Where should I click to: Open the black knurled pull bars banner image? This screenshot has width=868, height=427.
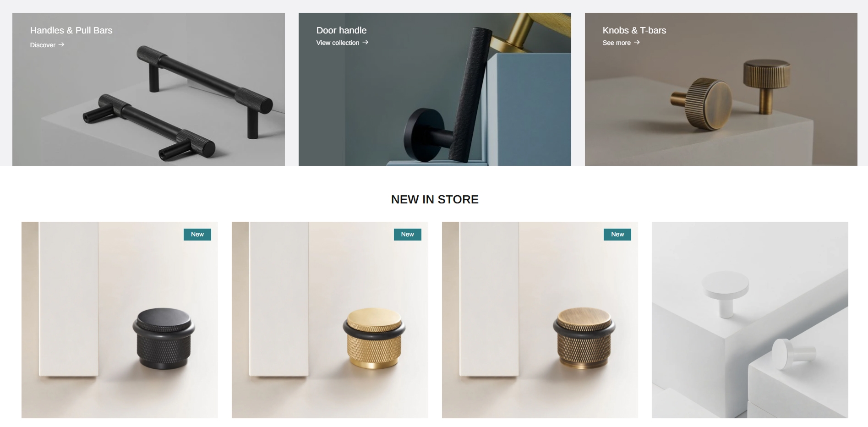148,89
